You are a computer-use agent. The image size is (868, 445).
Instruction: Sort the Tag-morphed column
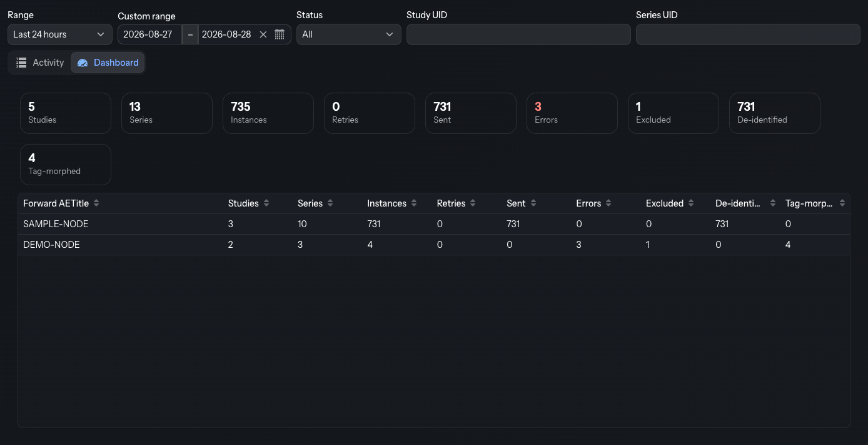tap(842, 203)
